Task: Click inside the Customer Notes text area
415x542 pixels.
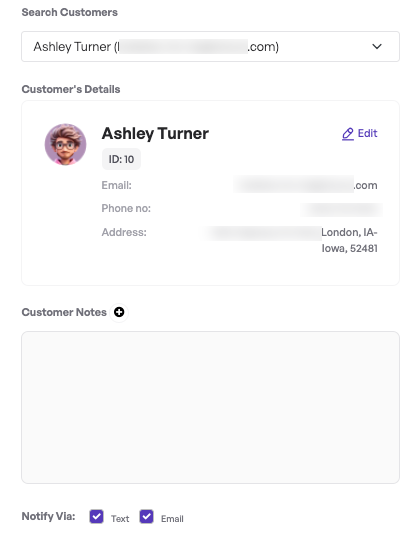Action: click(210, 407)
